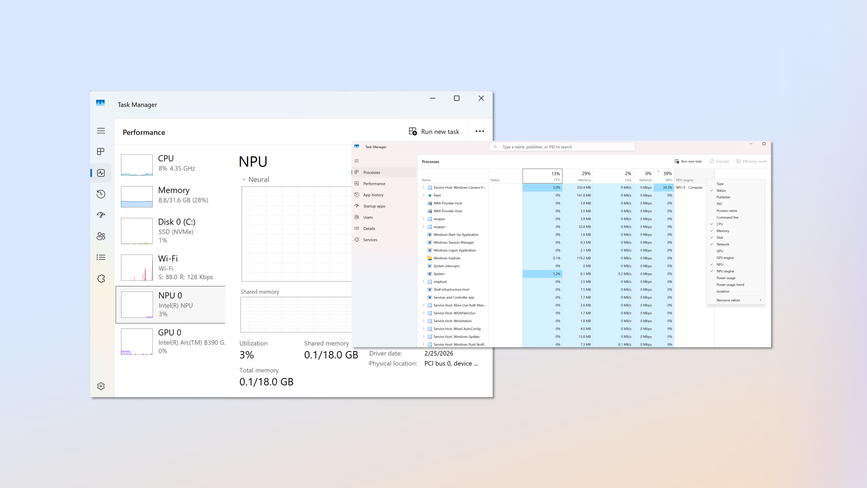Switch to Users tab in Processes window

coord(384,217)
